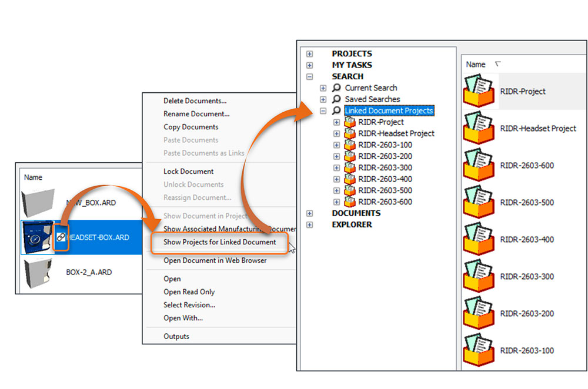Expand the PROJECTS tree node

[310, 53]
